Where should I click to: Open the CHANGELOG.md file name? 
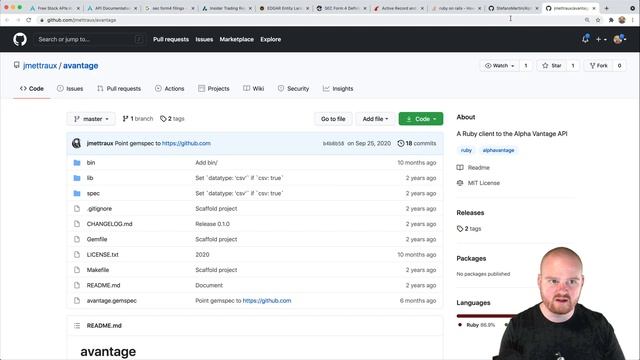109,224
